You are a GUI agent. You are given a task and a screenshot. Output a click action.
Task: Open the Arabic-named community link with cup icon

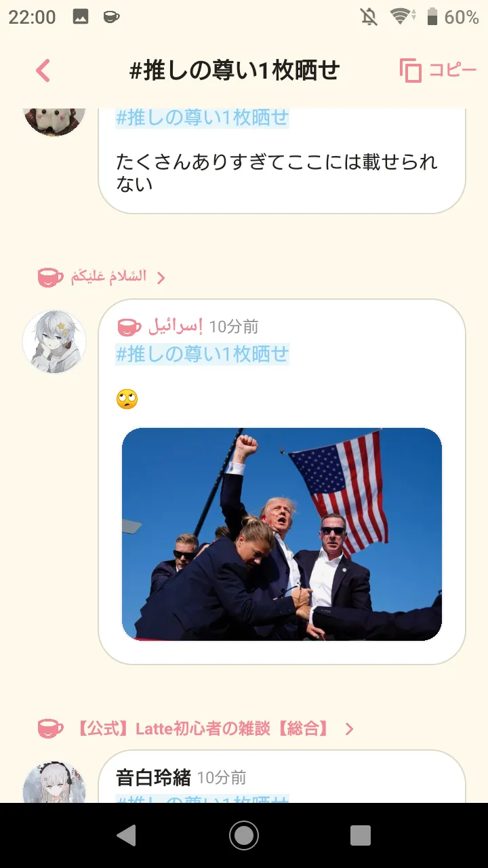(102, 277)
